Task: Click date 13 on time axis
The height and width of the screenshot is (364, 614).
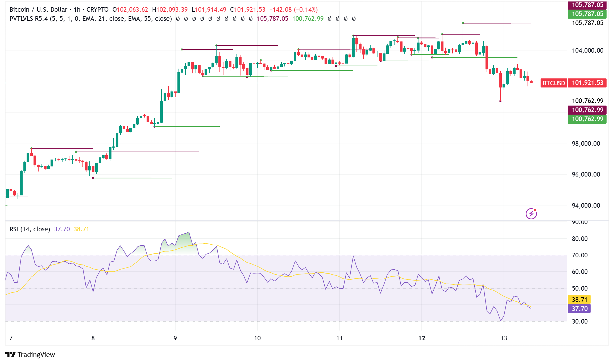Action: pos(504,338)
